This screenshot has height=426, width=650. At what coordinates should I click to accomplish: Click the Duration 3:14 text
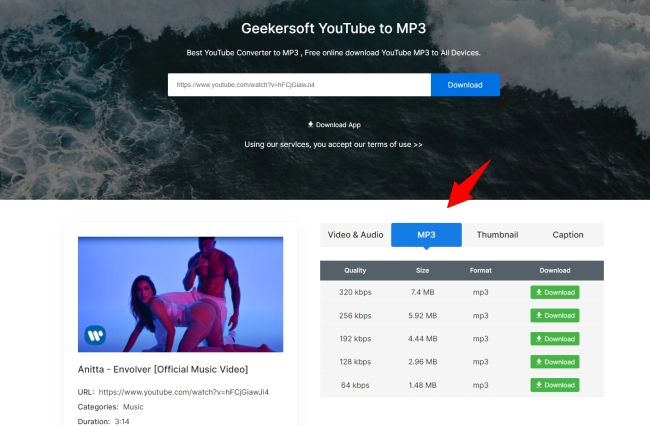pos(104,421)
